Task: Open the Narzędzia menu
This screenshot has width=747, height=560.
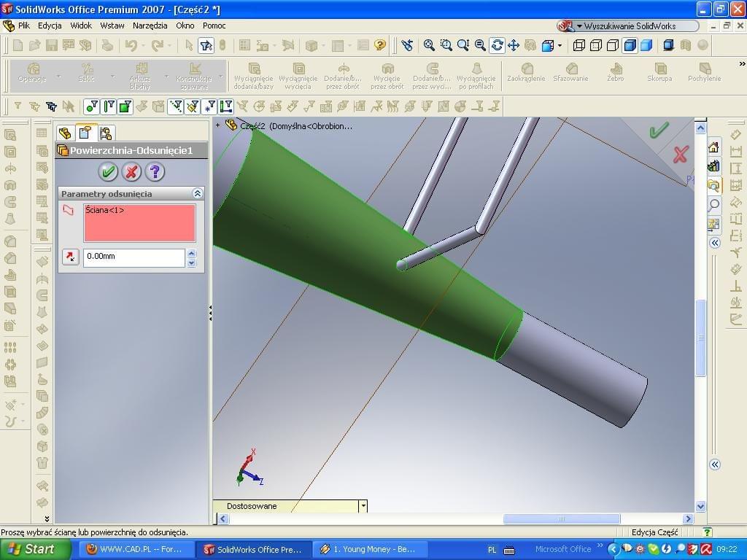Action: pyautogui.click(x=150, y=26)
